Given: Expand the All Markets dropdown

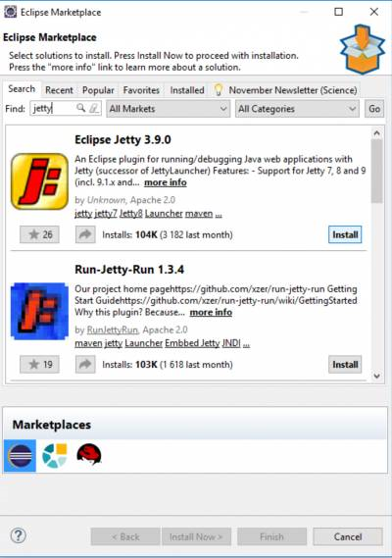Looking at the screenshot, I should (168, 109).
